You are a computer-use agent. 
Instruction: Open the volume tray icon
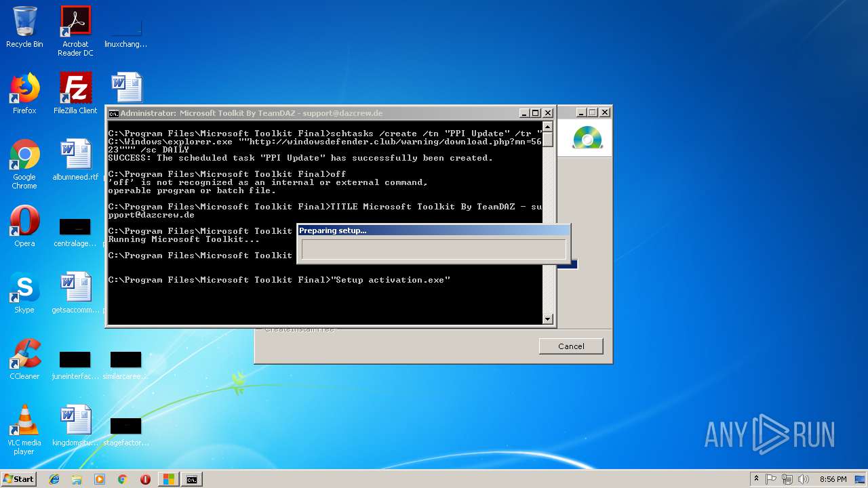[x=804, y=479]
